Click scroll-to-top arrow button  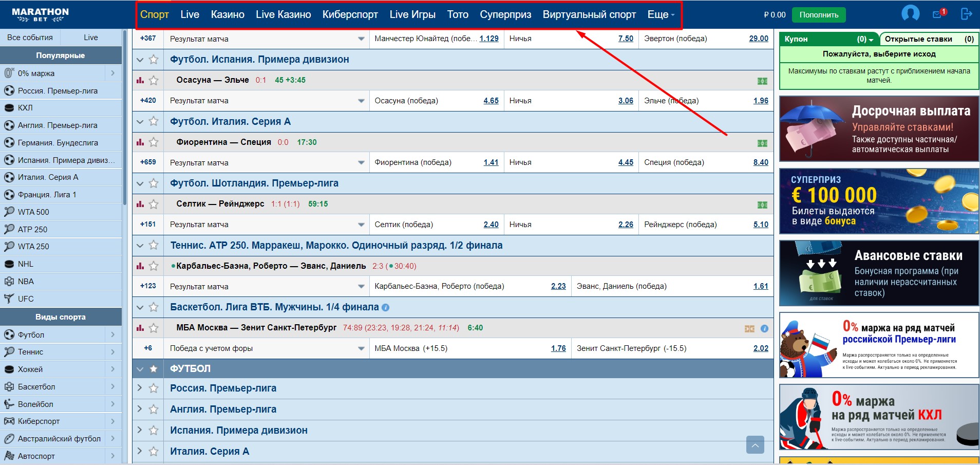755,445
